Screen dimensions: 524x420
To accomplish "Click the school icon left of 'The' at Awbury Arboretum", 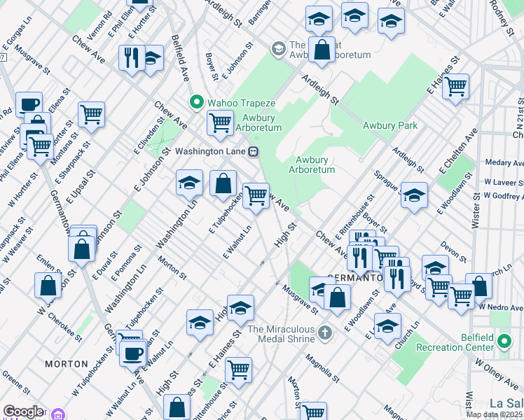I will pos(278,50).
